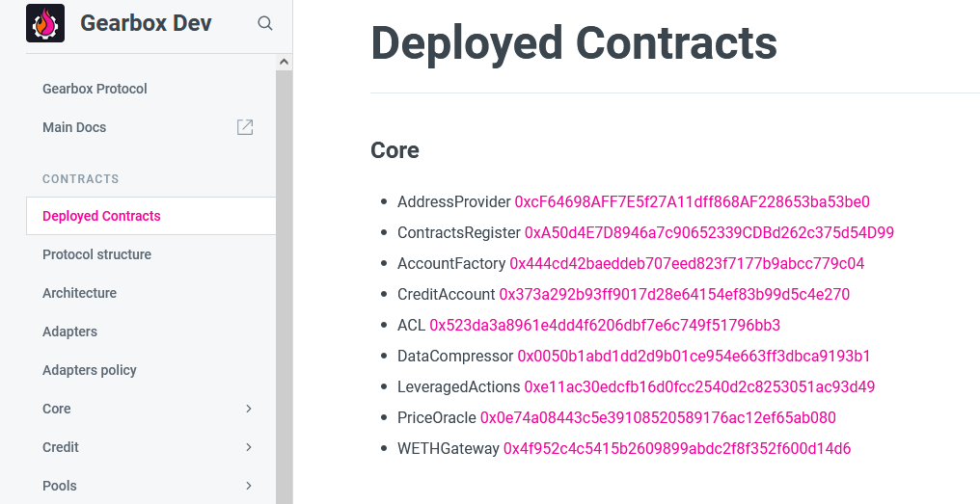
Task: Open search with the magnifier icon
Action: click(265, 23)
